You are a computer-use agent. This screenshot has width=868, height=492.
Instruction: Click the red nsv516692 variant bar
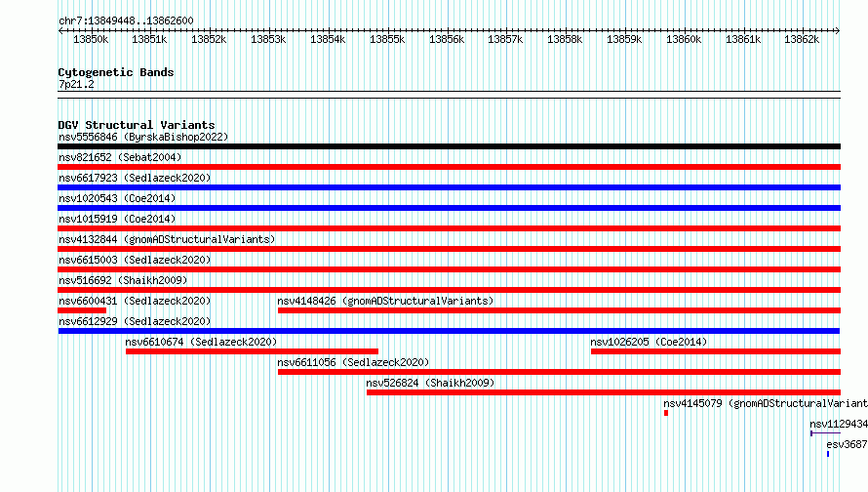(x=449, y=290)
